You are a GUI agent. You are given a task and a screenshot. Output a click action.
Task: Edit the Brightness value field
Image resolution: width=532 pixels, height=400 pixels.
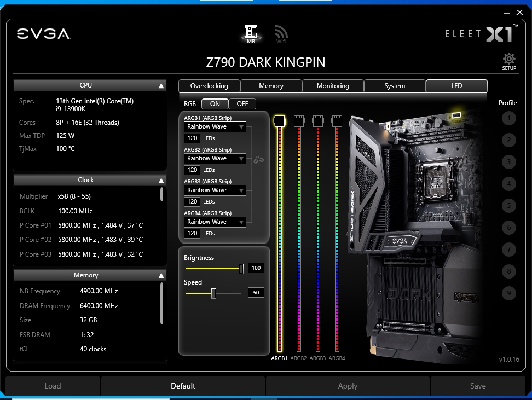(x=256, y=268)
